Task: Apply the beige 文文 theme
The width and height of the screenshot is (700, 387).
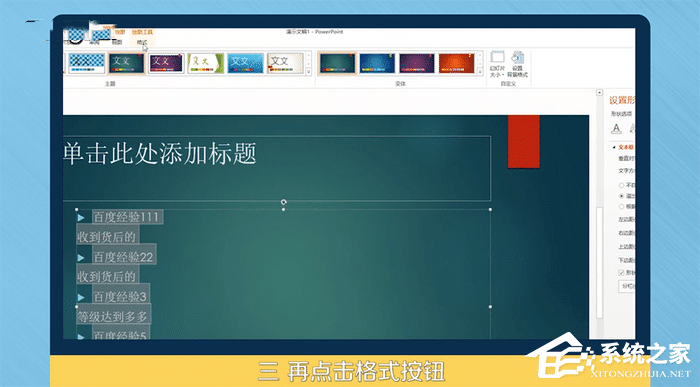Action: 285,63
